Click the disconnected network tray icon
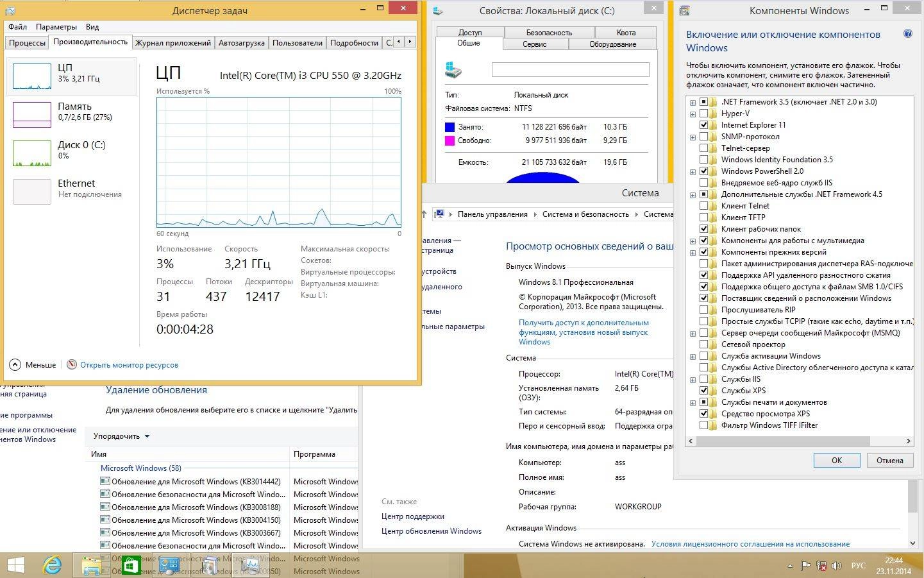The width and height of the screenshot is (924, 578). pos(821,566)
